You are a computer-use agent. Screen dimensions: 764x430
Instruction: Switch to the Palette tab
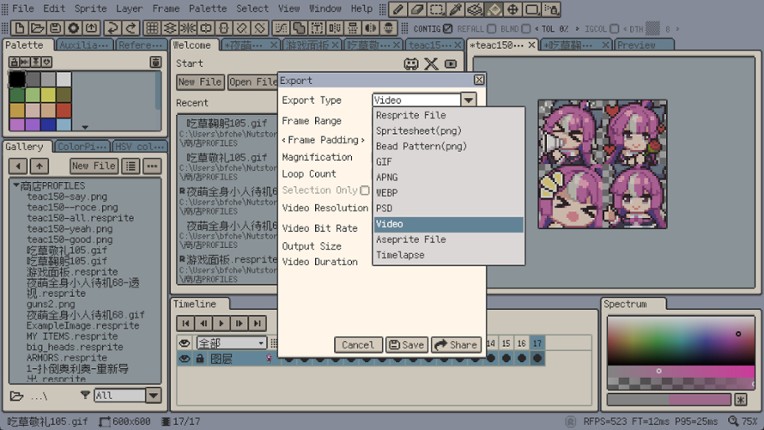tap(25, 45)
